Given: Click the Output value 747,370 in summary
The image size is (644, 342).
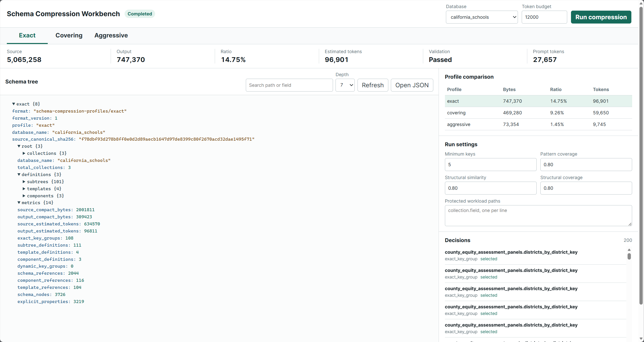Looking at the screenshot, I should click(131, 60).
